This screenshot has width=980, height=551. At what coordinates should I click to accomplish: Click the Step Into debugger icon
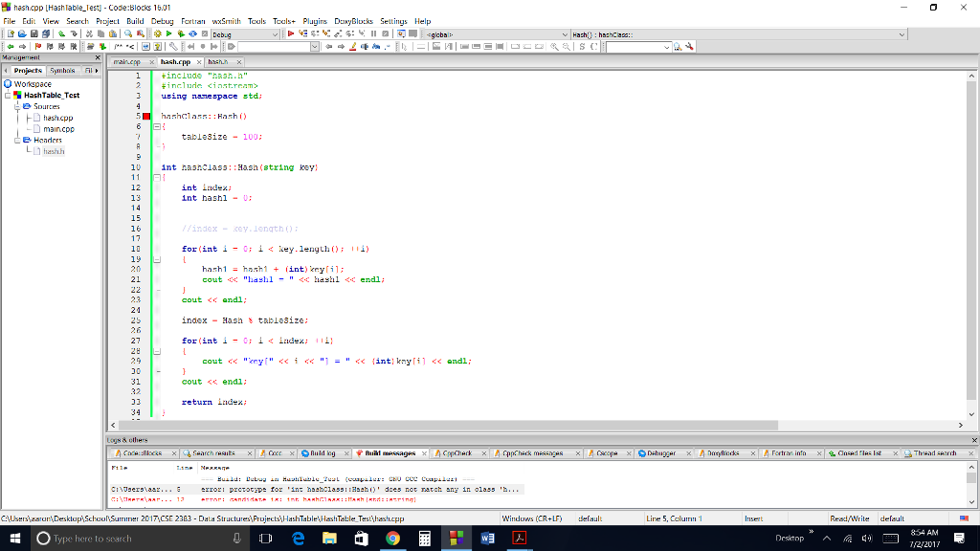pyautogui.click(x=325, y=32)
